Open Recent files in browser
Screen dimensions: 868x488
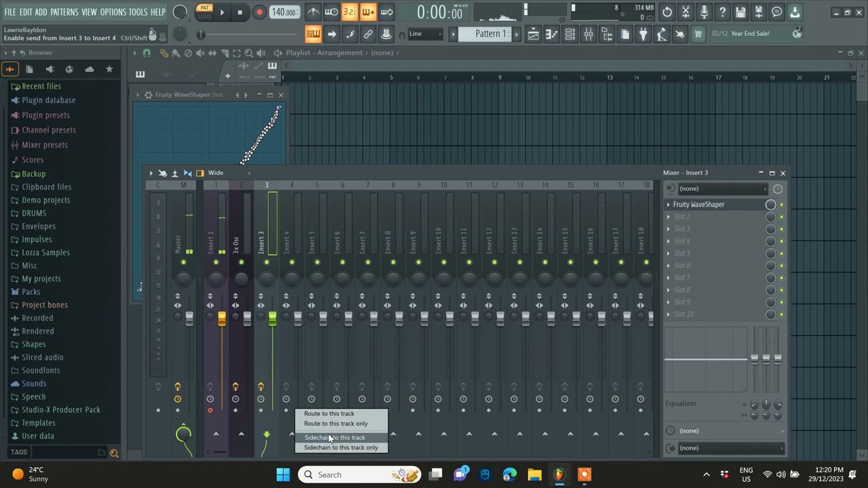[41, 86]
